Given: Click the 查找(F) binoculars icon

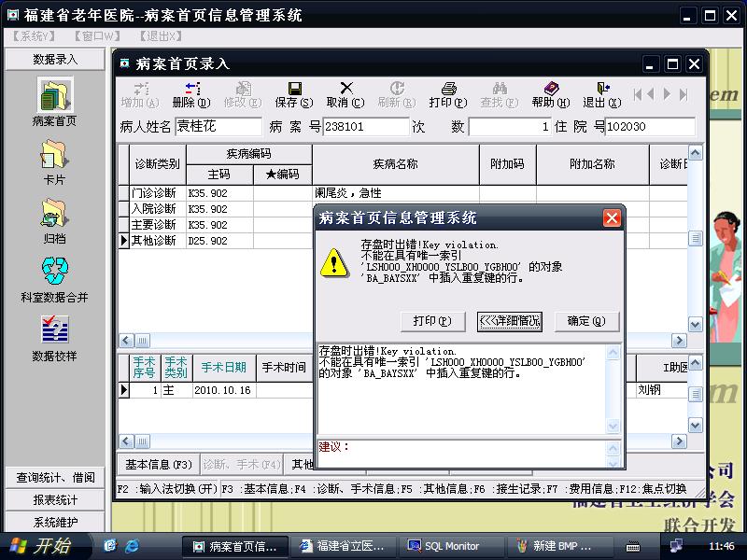Looking at the screenshot, I should (x=500, y=95).
